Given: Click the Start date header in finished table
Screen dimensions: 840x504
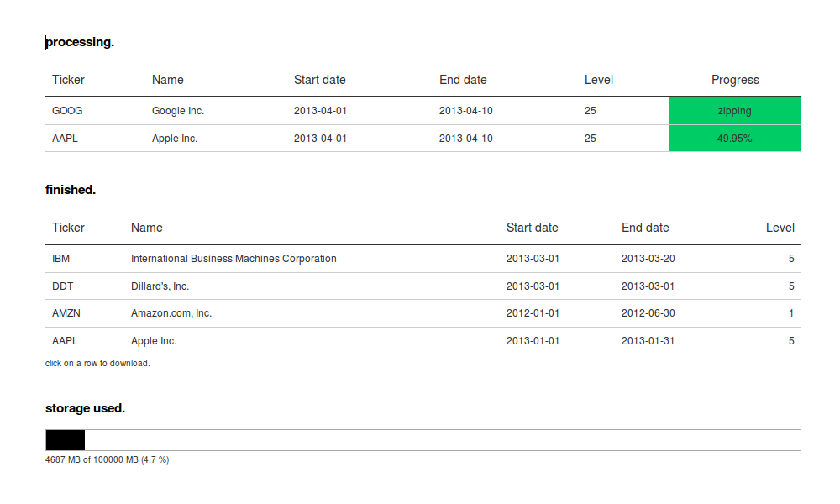Looking at the screenshot, I should pyautogui.click(x=532, y=228).
